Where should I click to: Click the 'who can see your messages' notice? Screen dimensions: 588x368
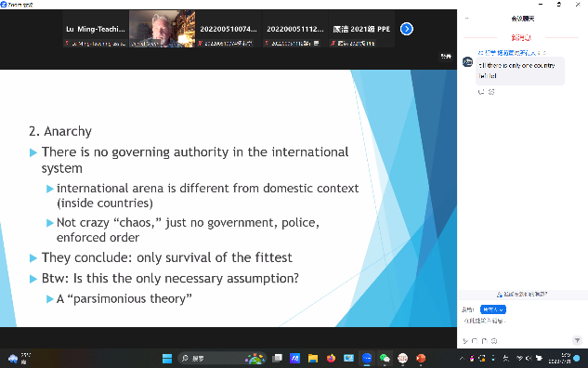(x=522, y=295)
